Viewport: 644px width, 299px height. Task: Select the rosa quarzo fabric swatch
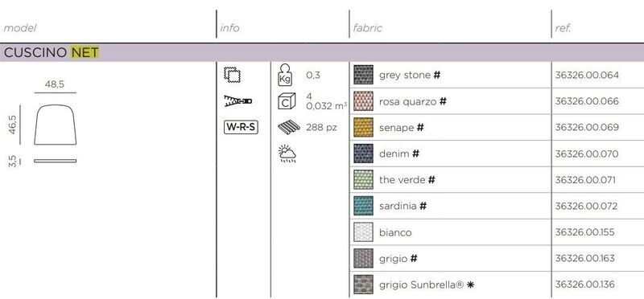point(364,101)
